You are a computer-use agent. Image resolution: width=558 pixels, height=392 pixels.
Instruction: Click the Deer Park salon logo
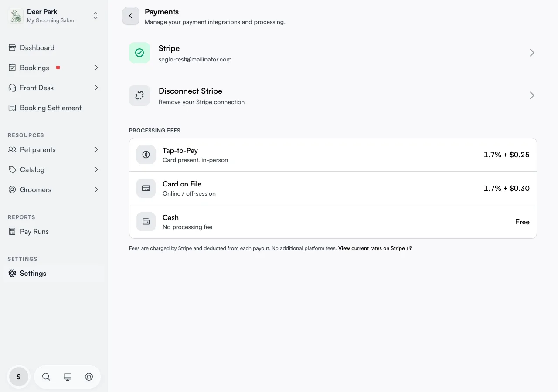tap(16, 16)
